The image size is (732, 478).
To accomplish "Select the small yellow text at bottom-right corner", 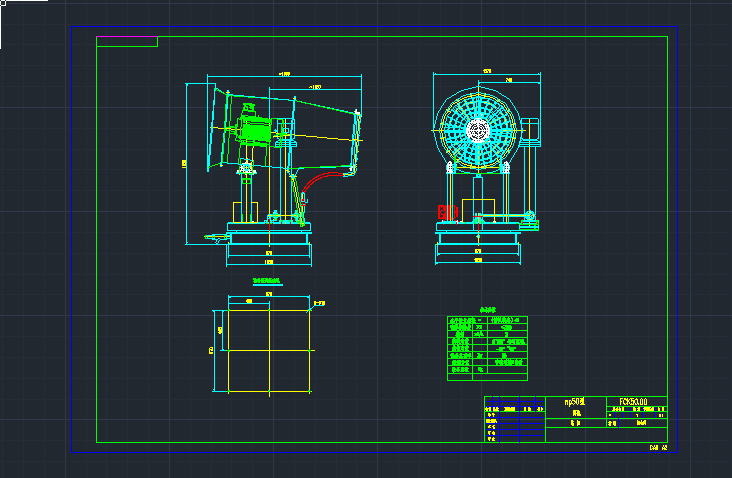I will click(x=658, y=448).
